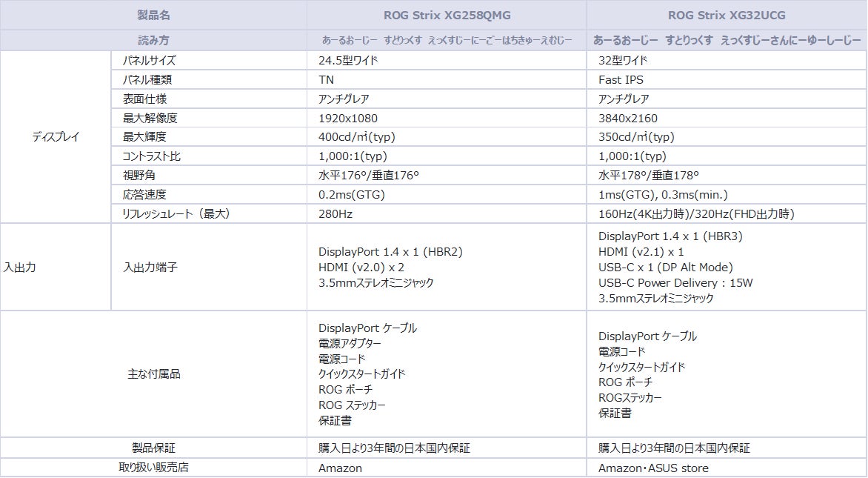Click the 読み方 row label

pyautogui.click(x=153, y=40)
